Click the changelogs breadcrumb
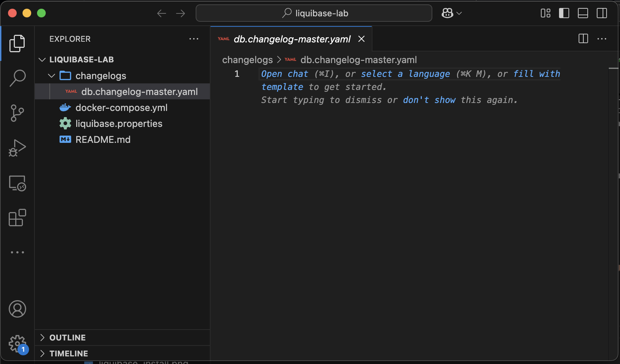This screenshot has height=364, width=620. tap(247, 60)
